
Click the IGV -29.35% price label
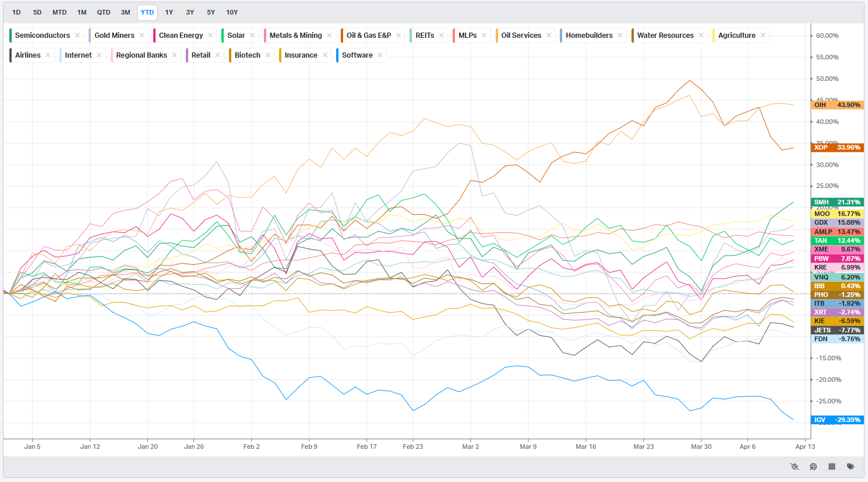coord(837,420)
